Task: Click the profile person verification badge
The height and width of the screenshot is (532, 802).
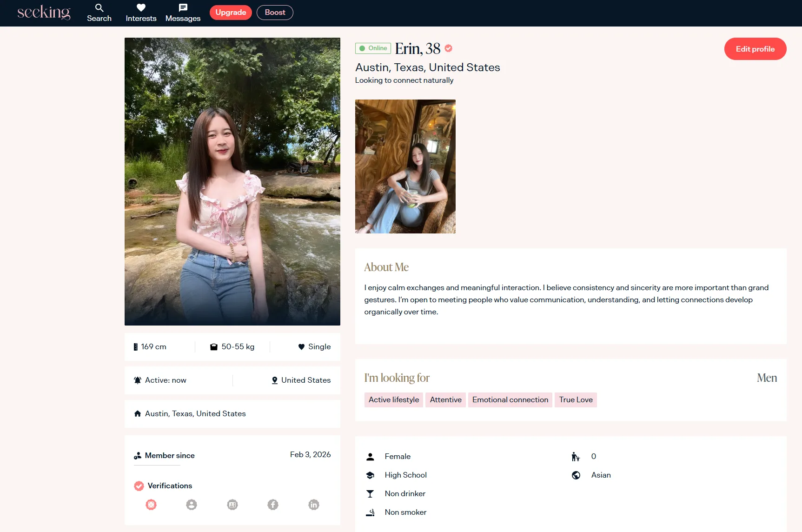Action: click(192, 505)
